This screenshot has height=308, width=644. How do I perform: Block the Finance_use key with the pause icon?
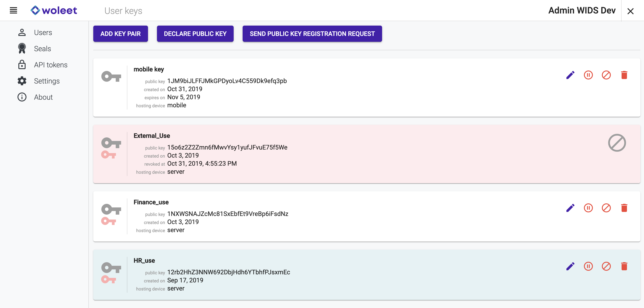point(588,208)
